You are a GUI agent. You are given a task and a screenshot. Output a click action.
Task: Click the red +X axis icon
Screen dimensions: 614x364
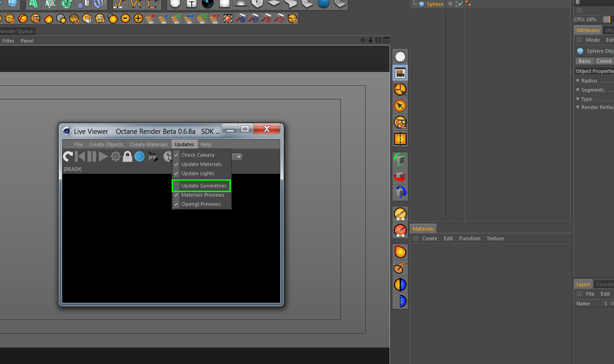(x=214, y=19)
